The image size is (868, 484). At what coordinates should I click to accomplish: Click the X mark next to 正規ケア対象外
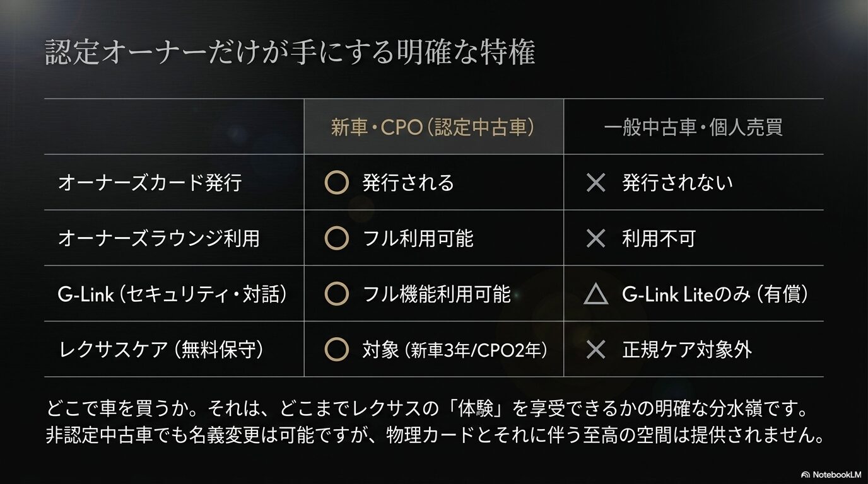(x=595, y=349)
